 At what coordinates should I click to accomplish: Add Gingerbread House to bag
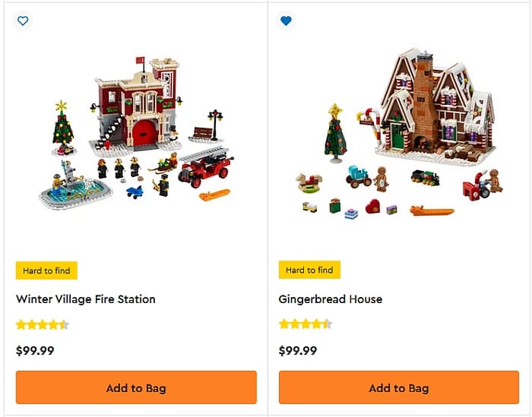coord(399,387)
